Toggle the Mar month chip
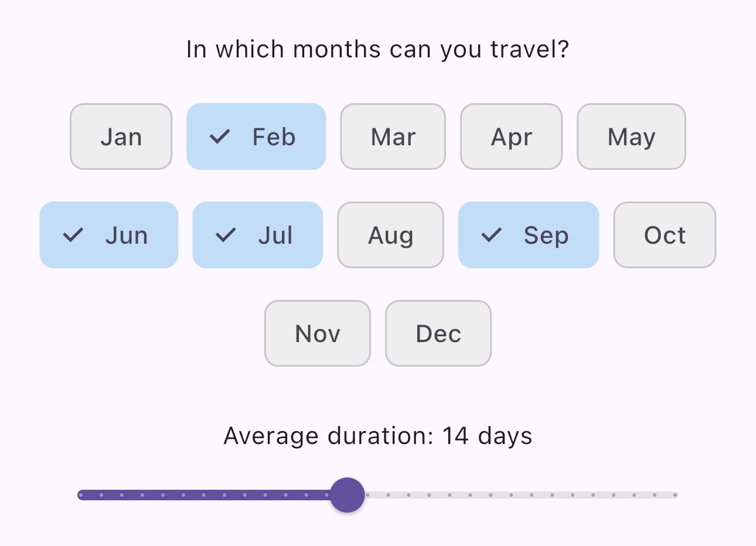The image size is (756, 546). coord(393,136)
